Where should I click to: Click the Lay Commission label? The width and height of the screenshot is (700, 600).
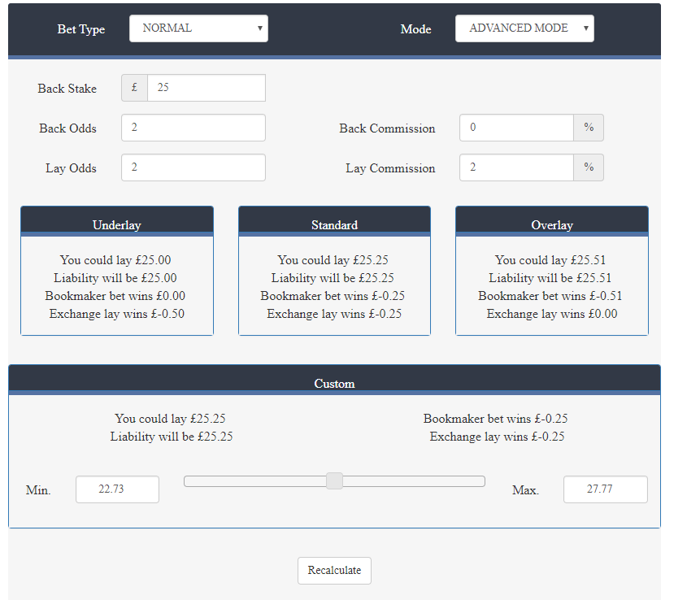390,169
